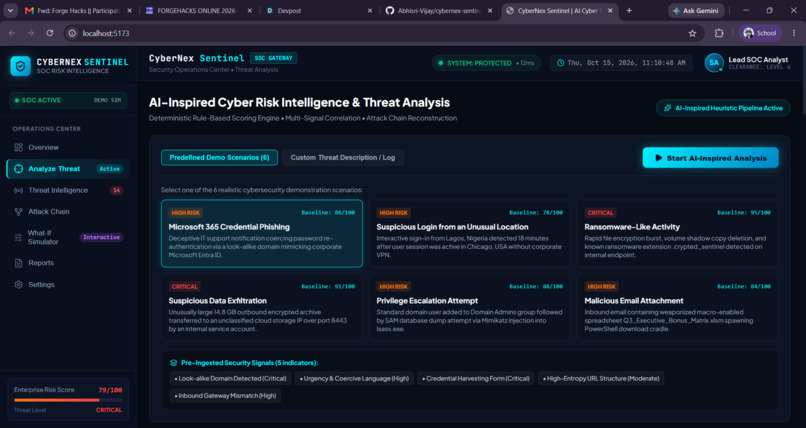Image resolution: width=806 pixels, height=428 pixels.
Task: Click the Threat Intelligence radio-signal icon
Action: pyautogui.click(x=19, y=190)
